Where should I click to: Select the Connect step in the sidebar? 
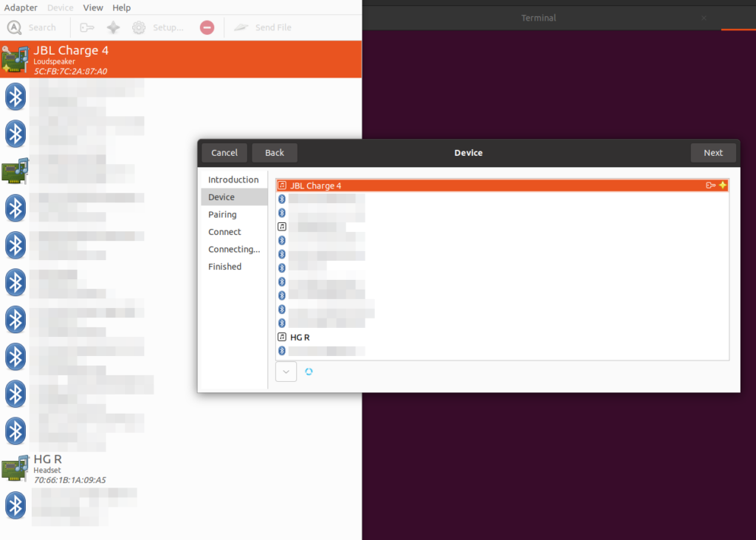point(234,232)
